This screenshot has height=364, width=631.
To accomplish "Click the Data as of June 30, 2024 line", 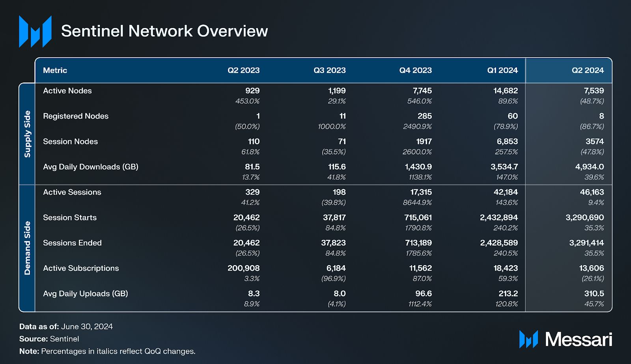I will (x=66, y=327).
